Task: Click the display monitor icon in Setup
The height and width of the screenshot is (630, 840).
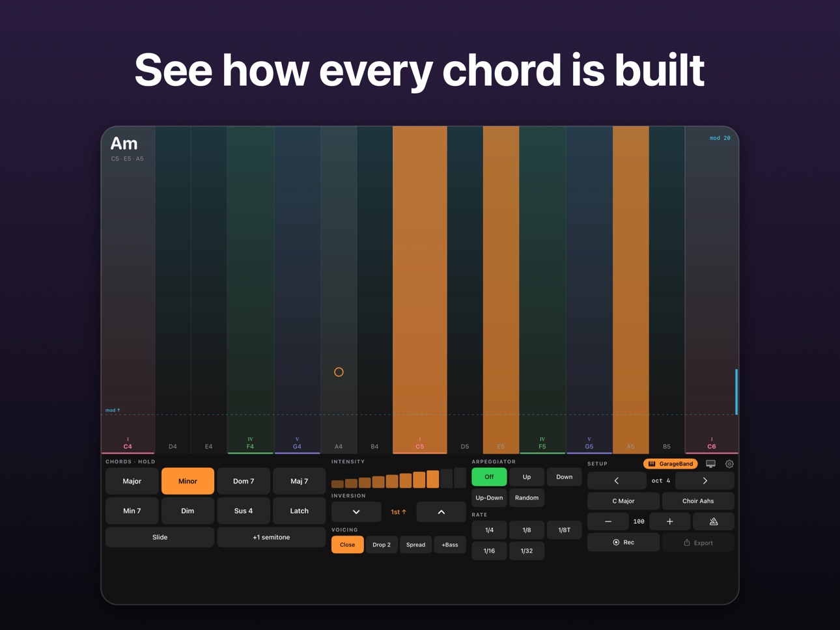Action: point(710,464)
